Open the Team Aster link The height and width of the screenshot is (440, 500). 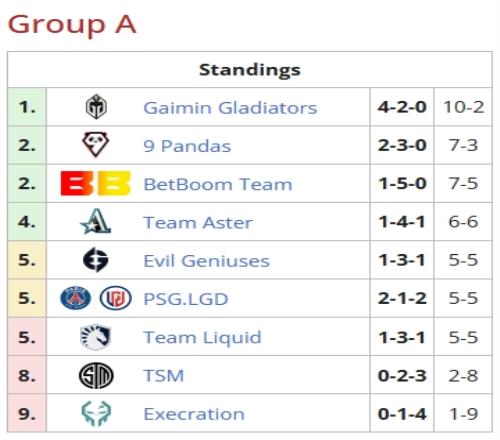(198, 223)
